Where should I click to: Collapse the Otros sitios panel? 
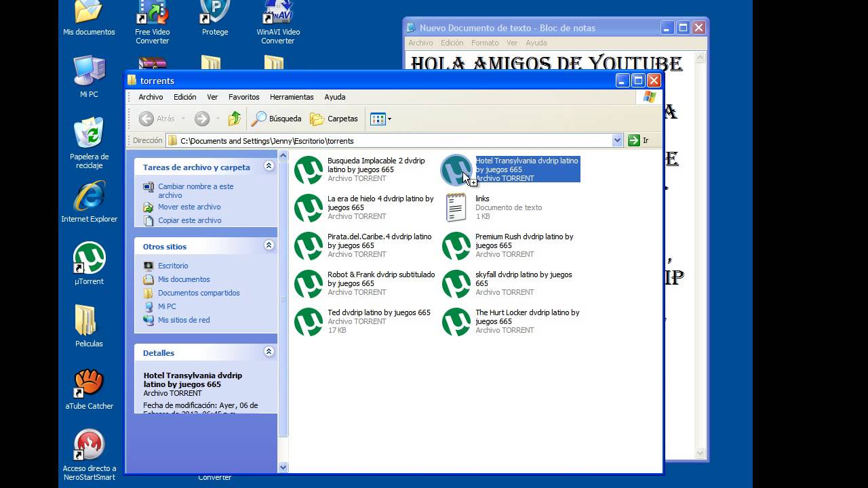(x=269, y=245)
